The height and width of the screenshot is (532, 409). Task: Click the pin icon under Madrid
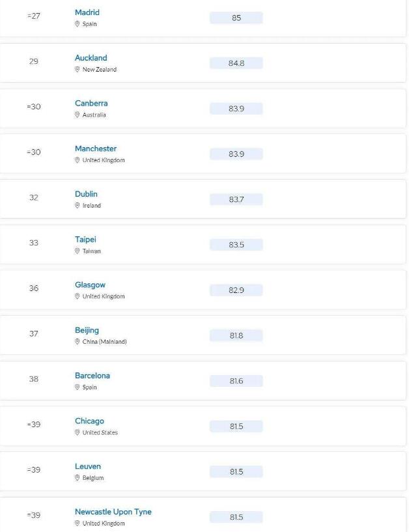coord(77,23)
